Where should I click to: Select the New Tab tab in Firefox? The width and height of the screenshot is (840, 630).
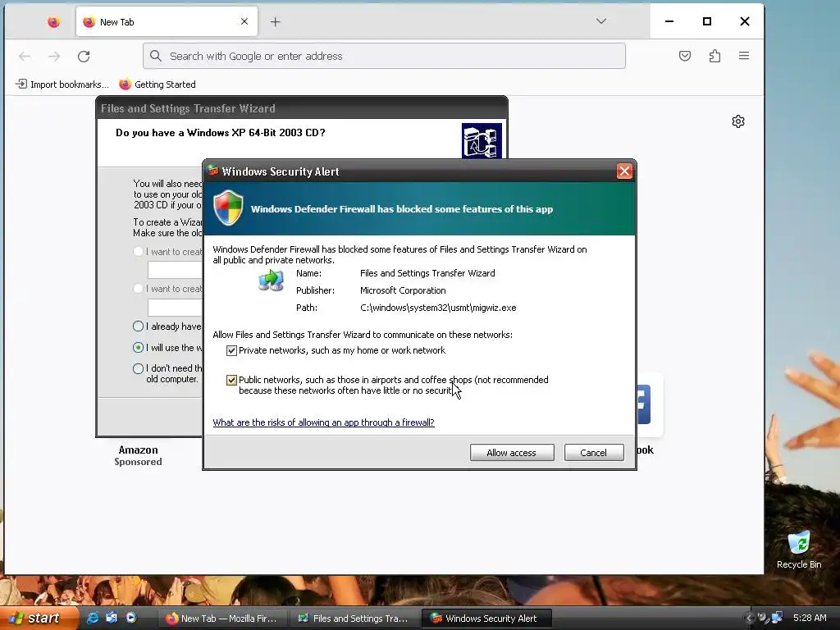[x=167, y=22]
